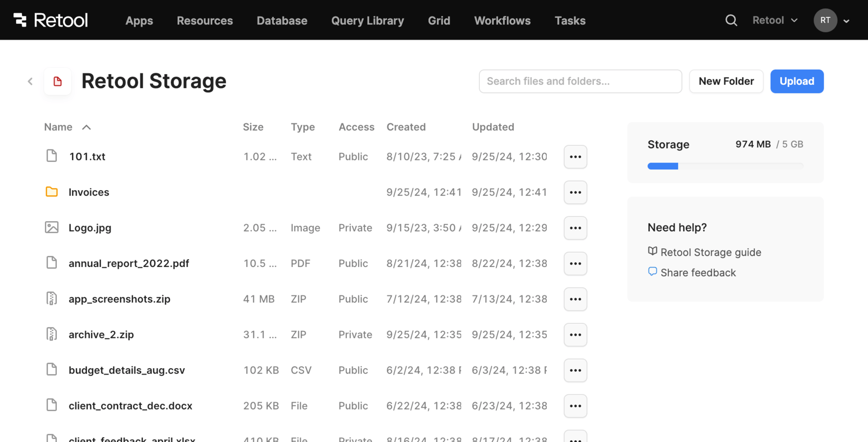This screenshot has width=868, height=442.
Task: Open more options for annual_report_2022.pdf
Action: [575, 264]
